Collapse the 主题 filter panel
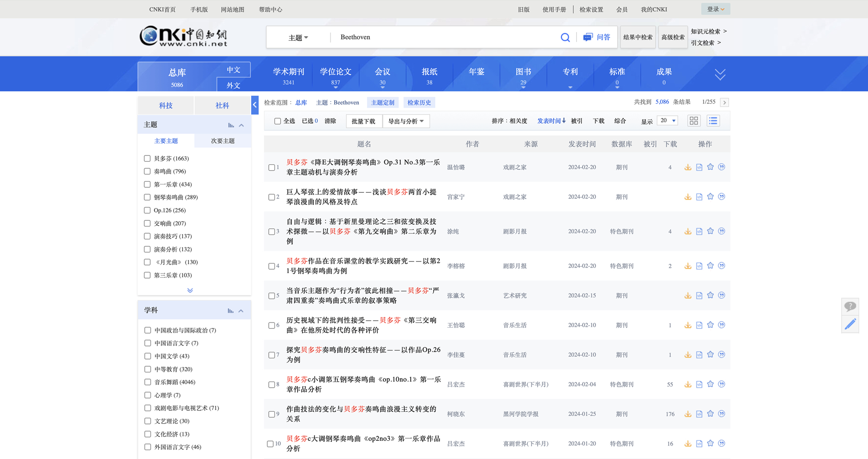The image size is (868, 459). (241, 125)
